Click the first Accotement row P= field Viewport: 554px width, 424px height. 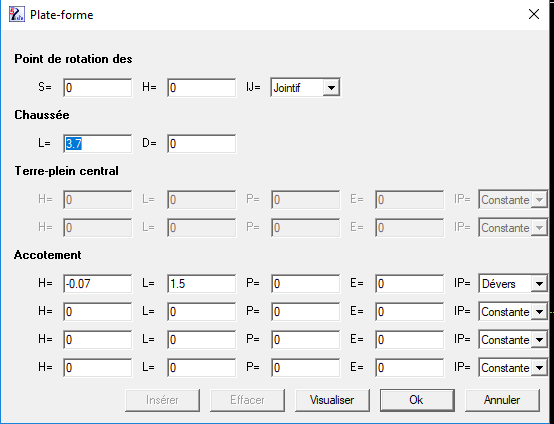(305, 284)
